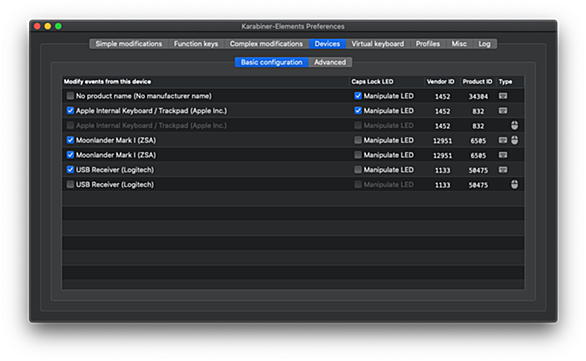This screenshot has width=586, height=361.
Task: Select the Devices tab
Action: pyautogui.click(x=327, y=44)
